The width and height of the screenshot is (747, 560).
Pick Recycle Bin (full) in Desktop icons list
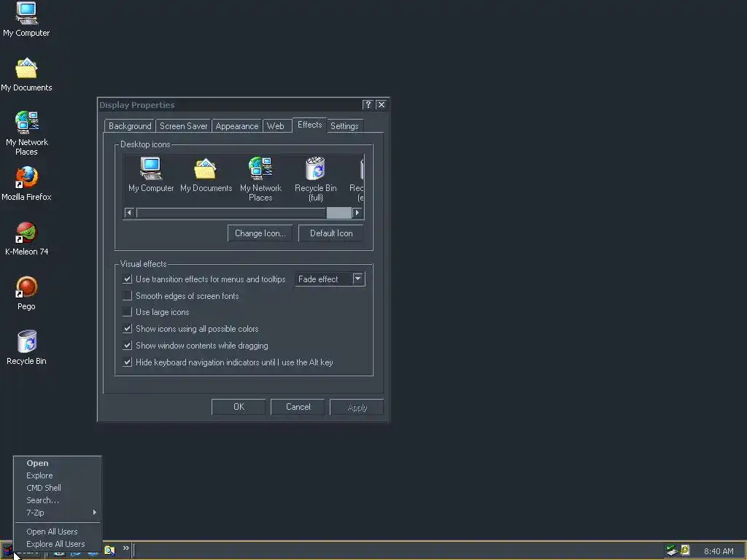point(315,179)
